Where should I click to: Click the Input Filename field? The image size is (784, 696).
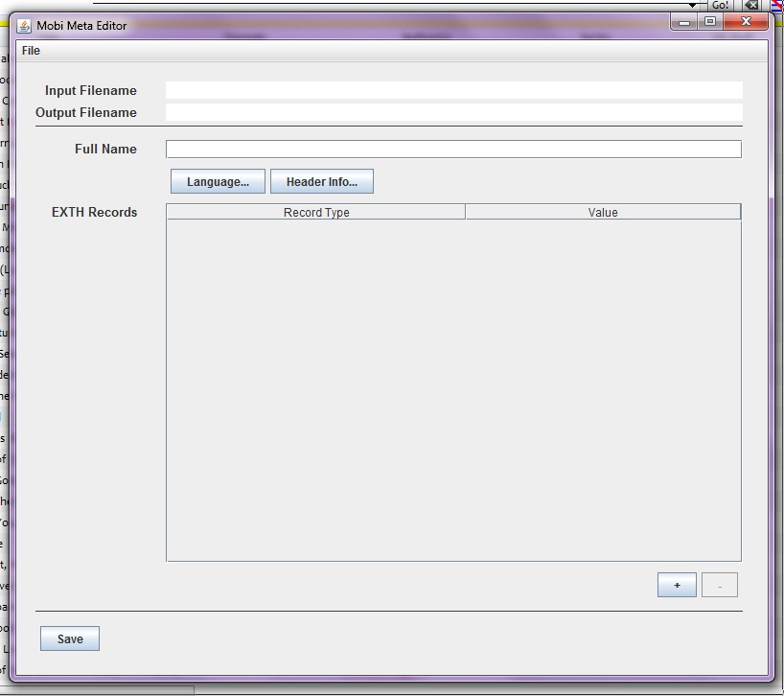[x=453, y=90]
